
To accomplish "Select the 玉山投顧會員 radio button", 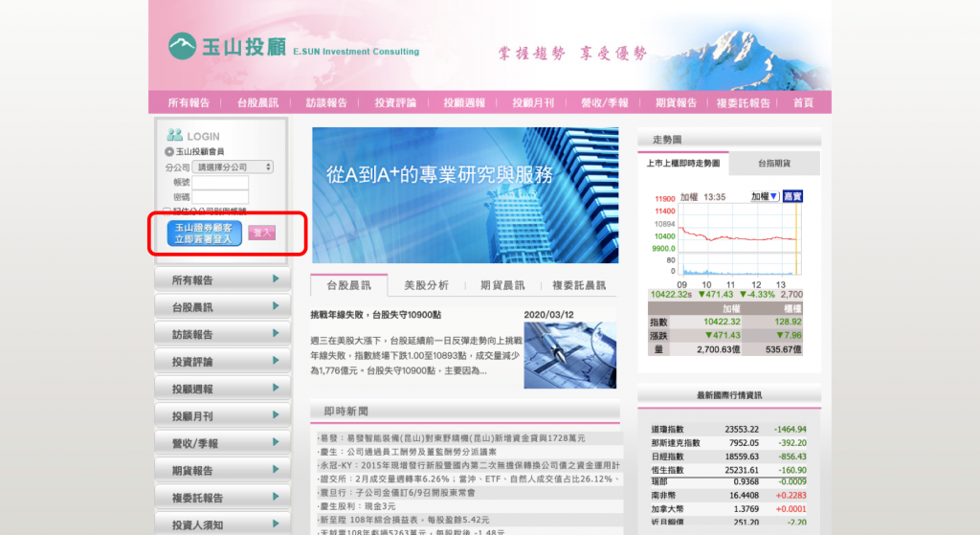I will pos(168,151).
